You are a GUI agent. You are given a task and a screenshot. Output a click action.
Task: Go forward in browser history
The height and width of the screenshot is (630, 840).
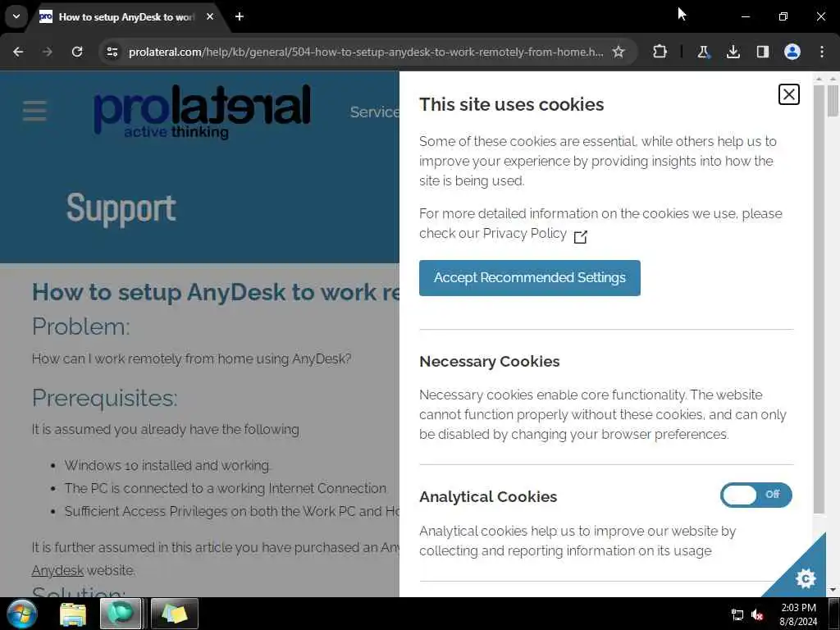click(47, 52)
